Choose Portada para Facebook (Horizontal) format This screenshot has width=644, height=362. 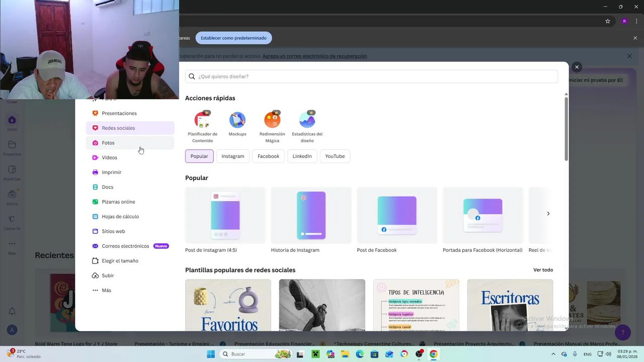coord(482,220)
